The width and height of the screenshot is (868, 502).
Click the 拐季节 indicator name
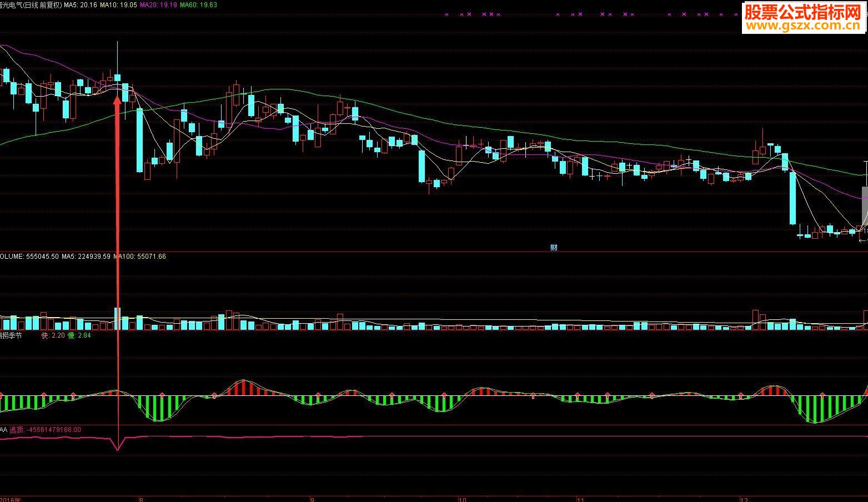(x=11, y=335)
